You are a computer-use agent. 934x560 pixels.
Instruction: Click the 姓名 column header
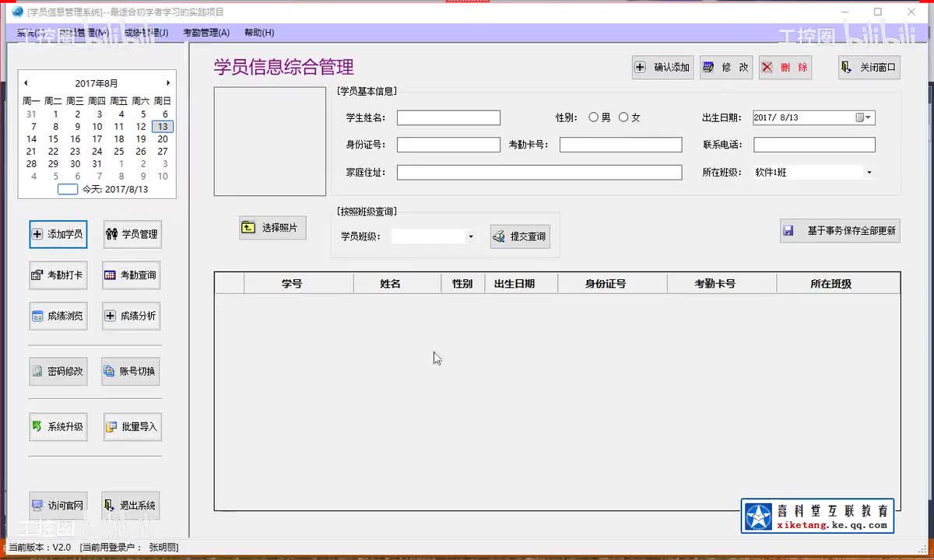pyautogui.click(x=397, y=284)
